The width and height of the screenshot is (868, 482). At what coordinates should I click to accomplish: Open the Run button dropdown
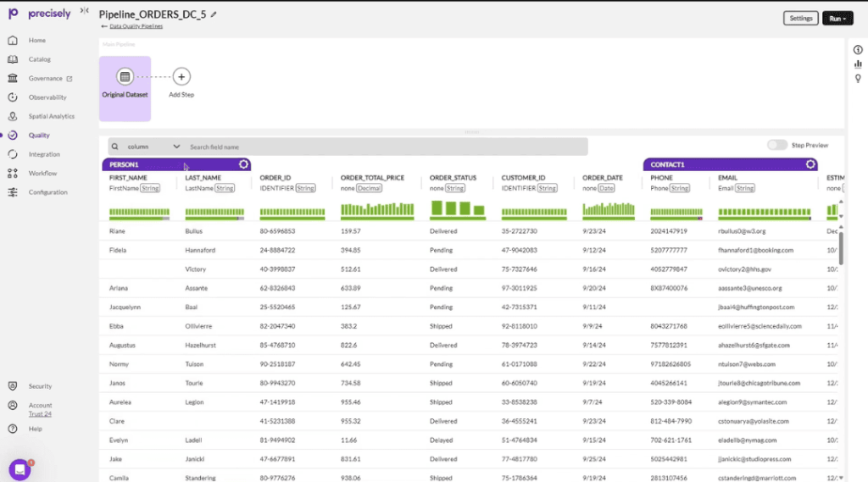(x=837, y=18)
